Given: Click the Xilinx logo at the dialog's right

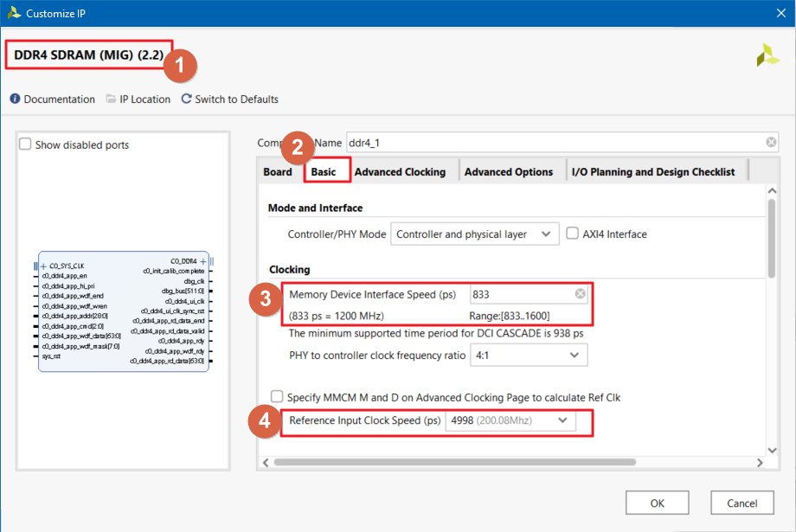Looking at the screenshot, I should pyautogui.click(x=767, y=54).
